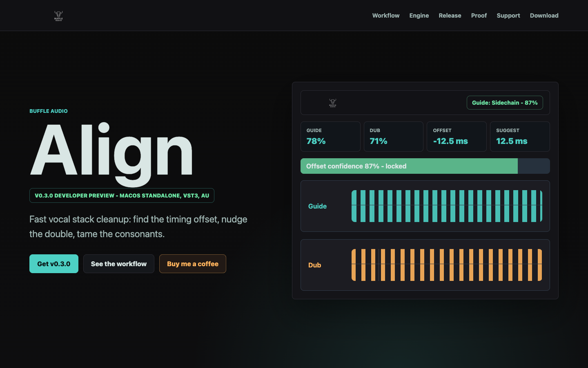Click the Guide track label

point(317,206)
